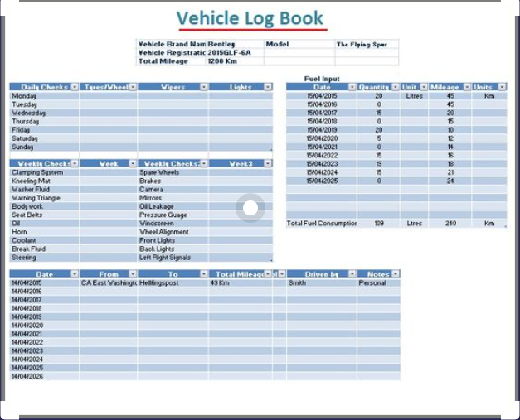
Task: Open the Daily Checks filter dropdown
Action: pos(75,87)
